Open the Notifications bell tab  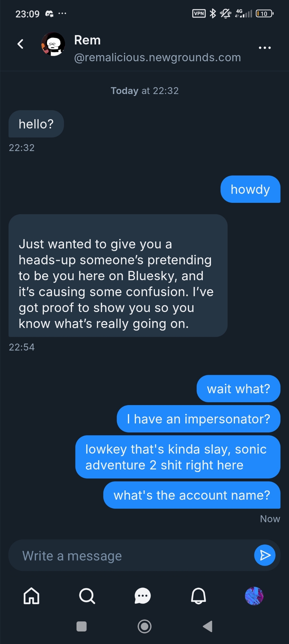pyautogui.click(x=198, y=596)
